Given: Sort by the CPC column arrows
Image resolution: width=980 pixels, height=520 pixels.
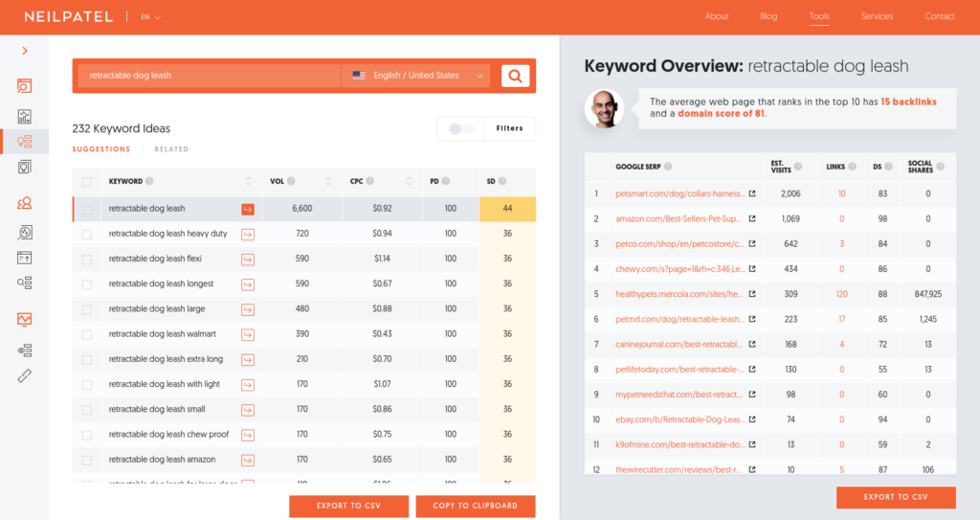Looking at the screenshot, I should (409, 181).
